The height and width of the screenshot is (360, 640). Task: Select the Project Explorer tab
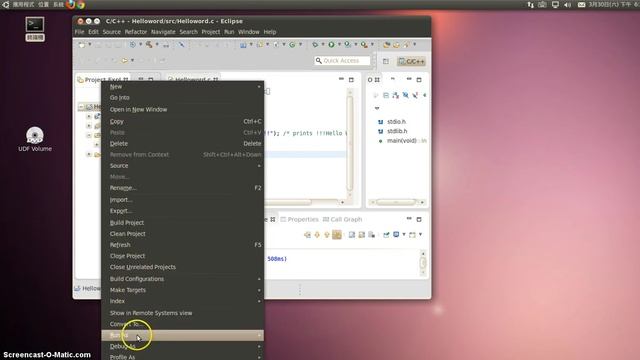102,80
